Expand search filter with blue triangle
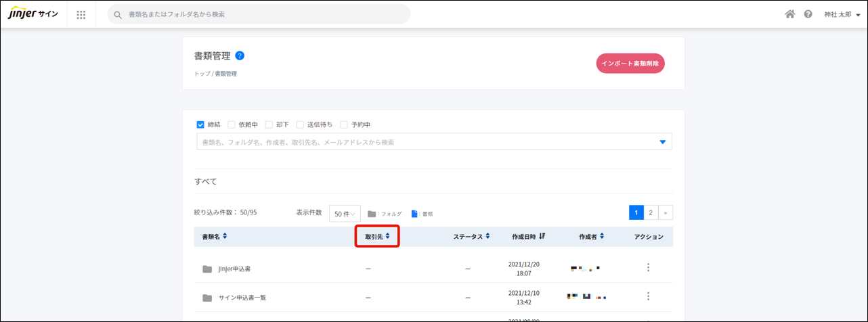 (x=662, y=142)
